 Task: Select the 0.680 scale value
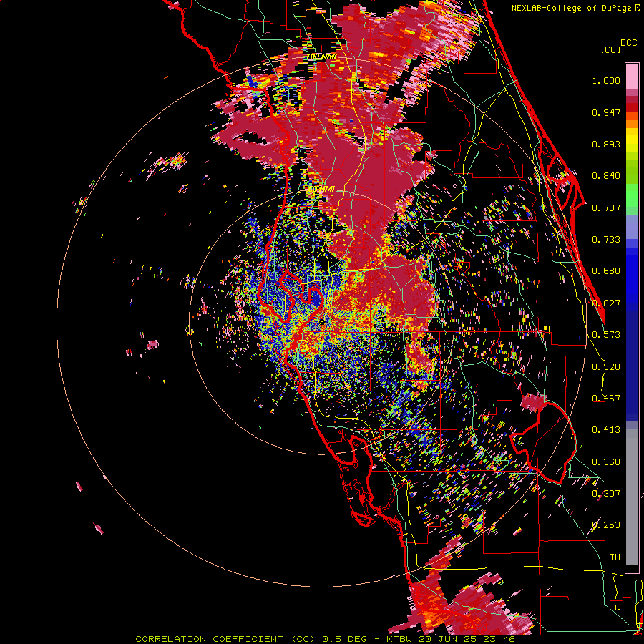(606, 271)
